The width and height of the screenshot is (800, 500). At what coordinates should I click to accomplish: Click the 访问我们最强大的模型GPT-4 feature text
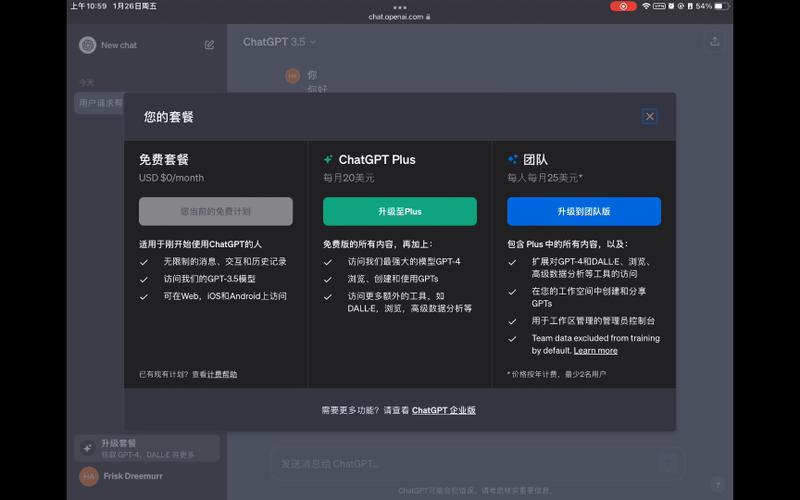click(404, 262)
